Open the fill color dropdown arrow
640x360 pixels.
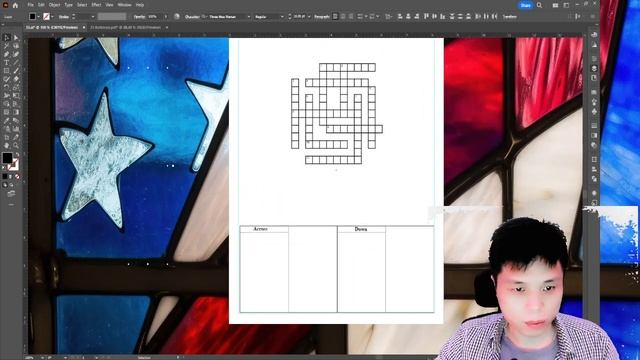click(x=39, y=17)
